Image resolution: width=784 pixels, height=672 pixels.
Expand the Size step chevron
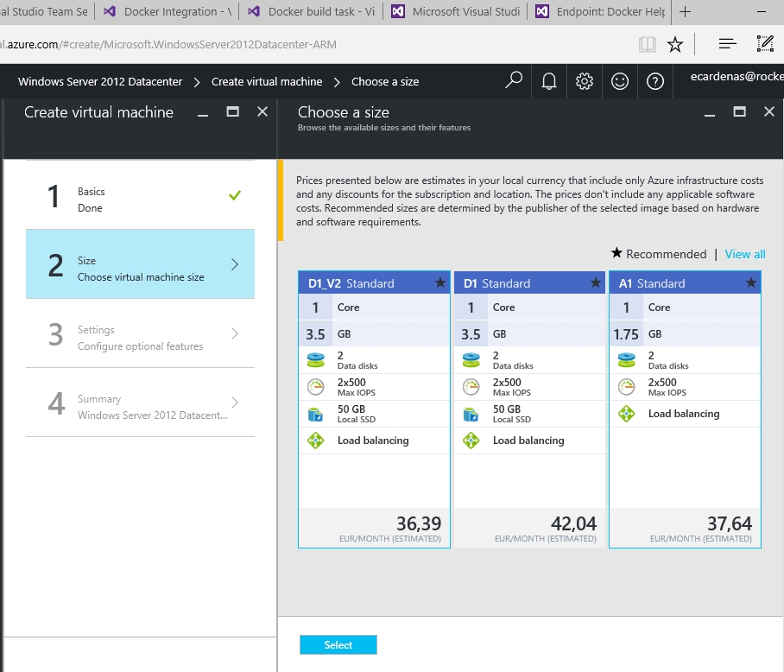pos(235,264)
